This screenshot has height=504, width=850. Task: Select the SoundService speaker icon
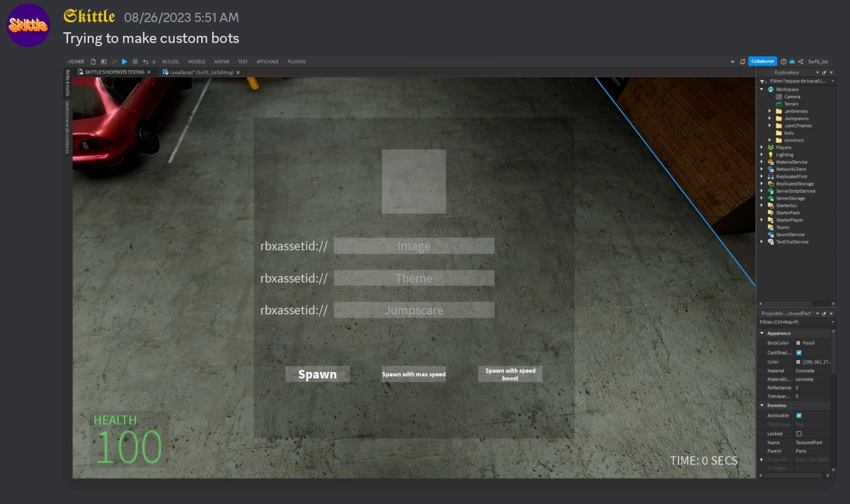point(771,235)
